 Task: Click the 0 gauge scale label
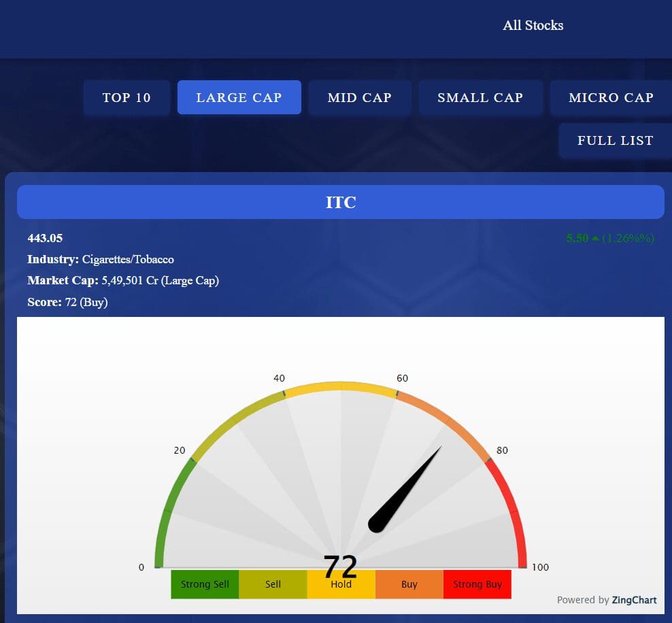[x=141, y=567]
